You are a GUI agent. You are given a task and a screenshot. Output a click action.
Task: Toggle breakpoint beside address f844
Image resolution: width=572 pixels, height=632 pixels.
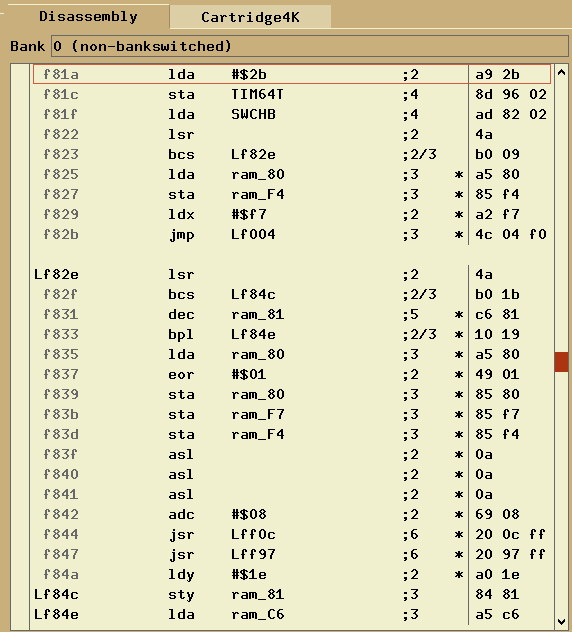(x=20, y=534)
